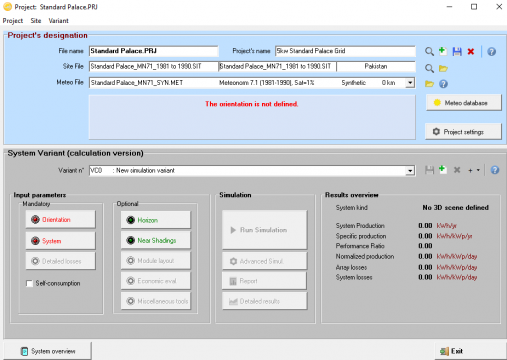Click the Normalized production label
The height and width of the screenshot is (360, 507).
click(365, 256)
